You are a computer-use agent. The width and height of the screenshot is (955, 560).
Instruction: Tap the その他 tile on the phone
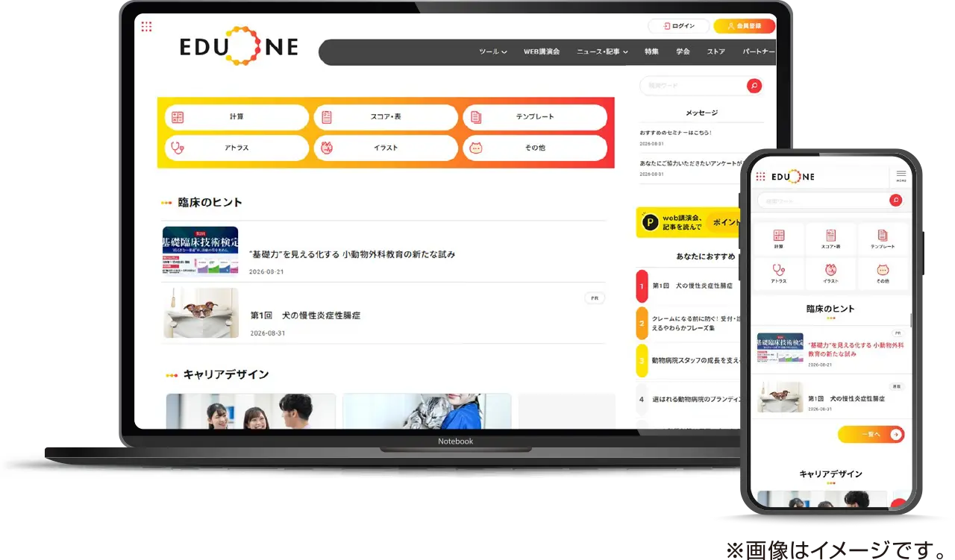[x=883, y=274]
